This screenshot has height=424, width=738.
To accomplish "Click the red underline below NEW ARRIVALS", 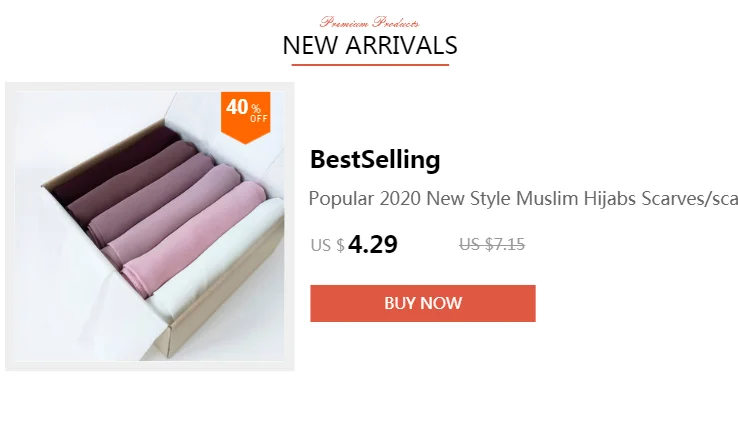I will pos(370,65).
